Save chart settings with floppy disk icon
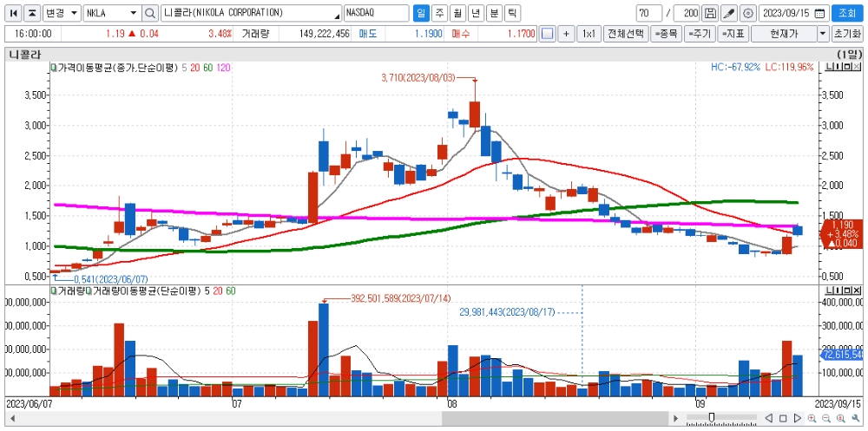Screen dimensions: 868x431 pyautogui.click(x=711, y=13)
